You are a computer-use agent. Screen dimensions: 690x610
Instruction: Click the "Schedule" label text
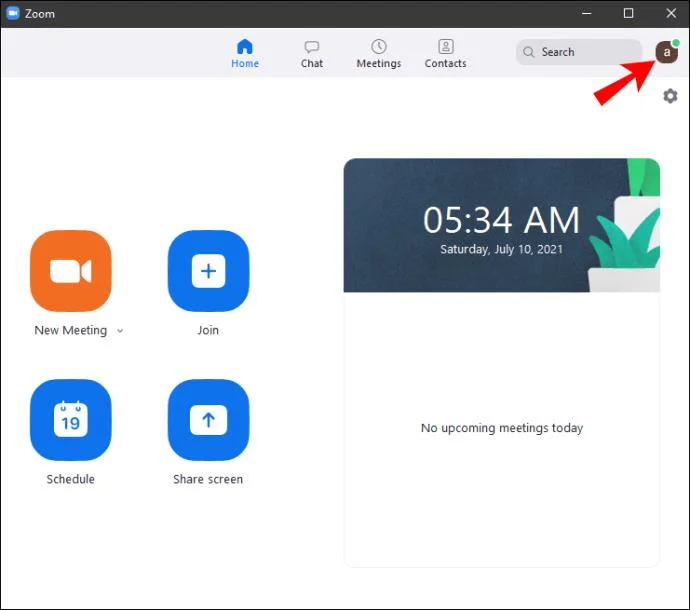tap(71, 479)
